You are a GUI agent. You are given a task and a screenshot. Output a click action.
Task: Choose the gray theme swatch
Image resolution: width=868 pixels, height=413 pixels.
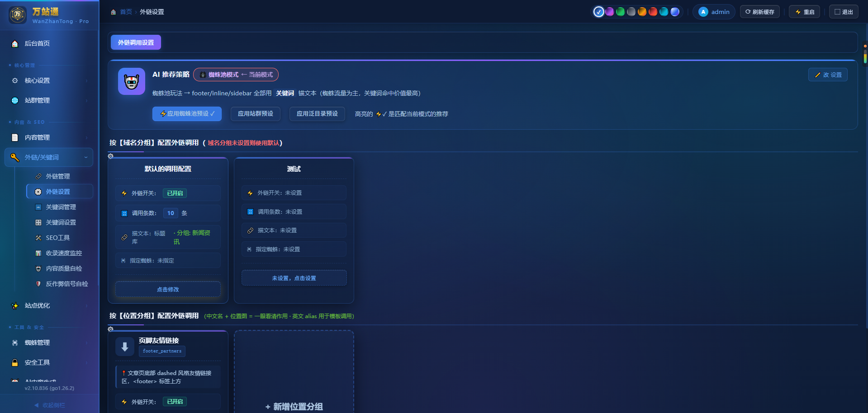(631, 12)
